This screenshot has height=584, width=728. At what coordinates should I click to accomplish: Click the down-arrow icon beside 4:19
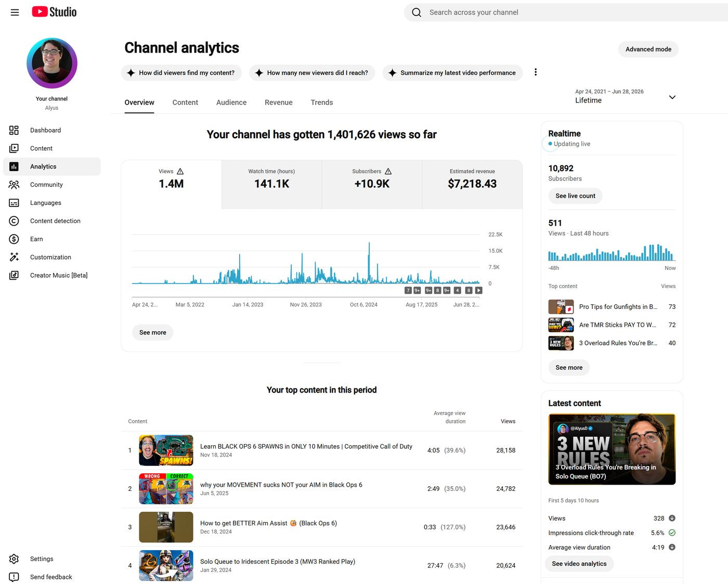coord(672,548)
